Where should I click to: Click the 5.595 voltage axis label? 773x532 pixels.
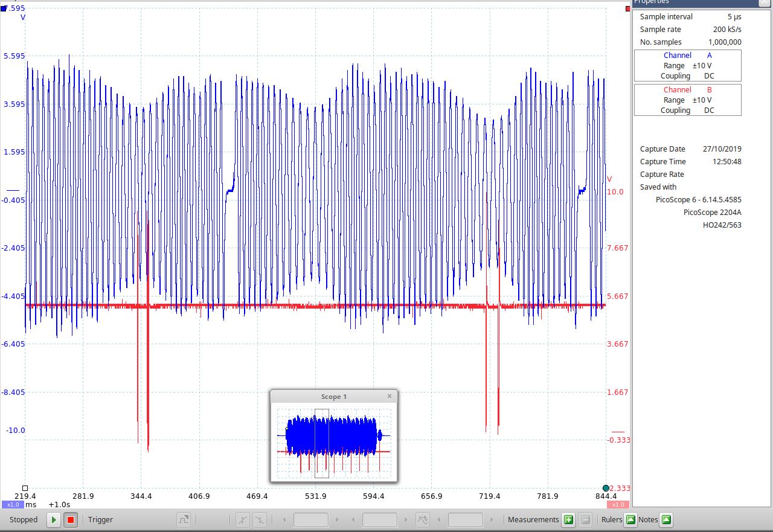point(14,56)
